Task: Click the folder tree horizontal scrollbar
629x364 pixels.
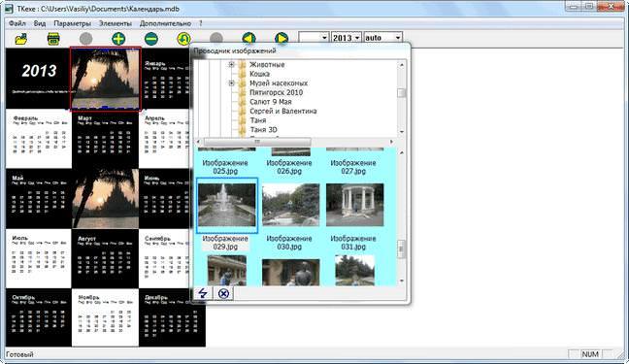Action: pyautogui.click(x=294, y=142)
